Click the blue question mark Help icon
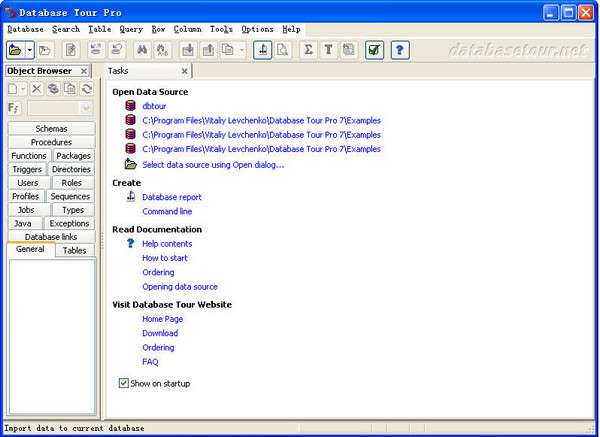The image size is (600, 437). (400, 50)
